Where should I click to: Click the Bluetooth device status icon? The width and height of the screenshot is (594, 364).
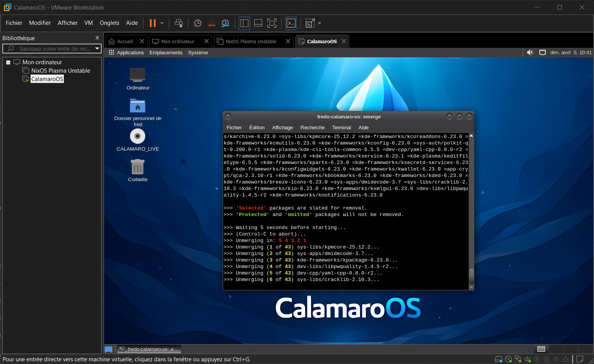pyautogui.click(x=537, y=359)
